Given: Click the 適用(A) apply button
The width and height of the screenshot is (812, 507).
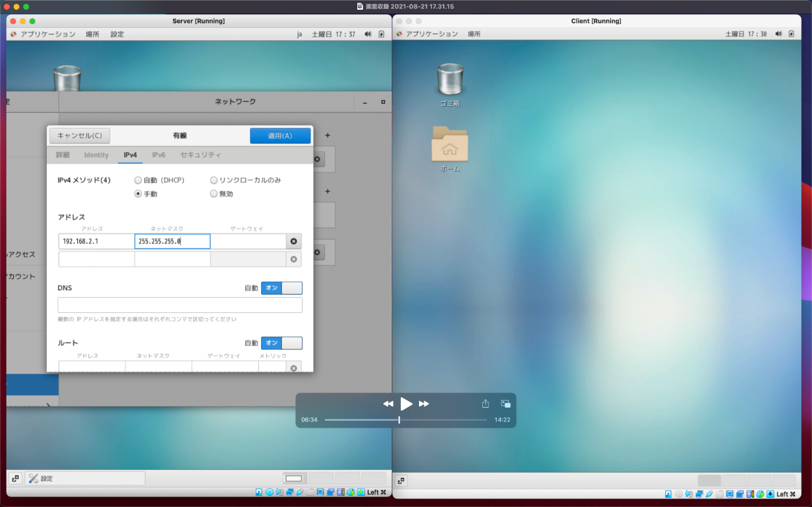Looking at the screenshot, I should (x=280, y=136).
